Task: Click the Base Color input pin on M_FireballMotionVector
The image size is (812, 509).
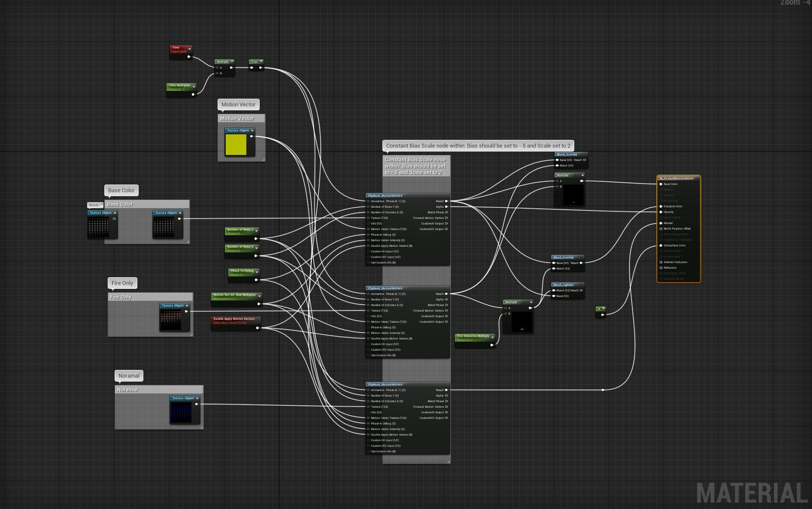Action: tap(661, 184)
